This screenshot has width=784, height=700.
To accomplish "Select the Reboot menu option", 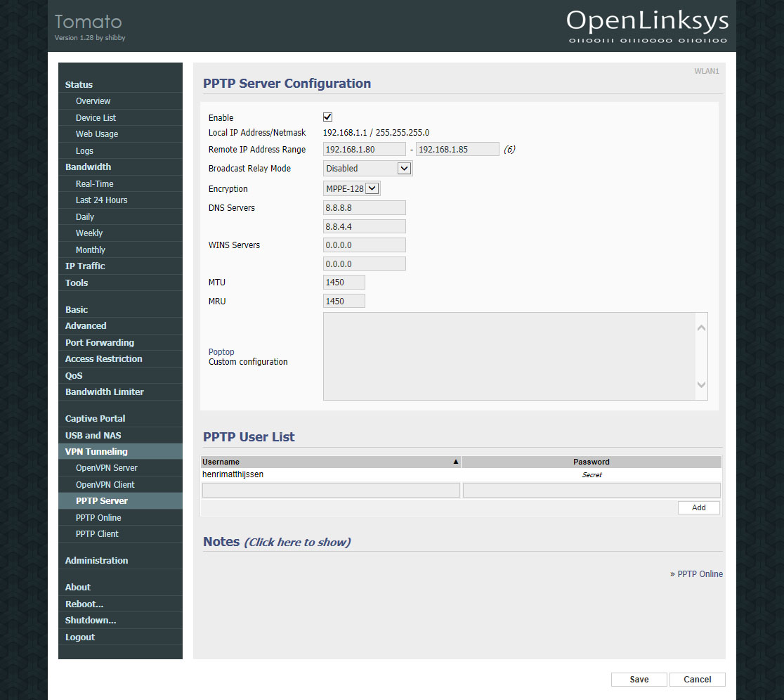I will tap(84, 604).
